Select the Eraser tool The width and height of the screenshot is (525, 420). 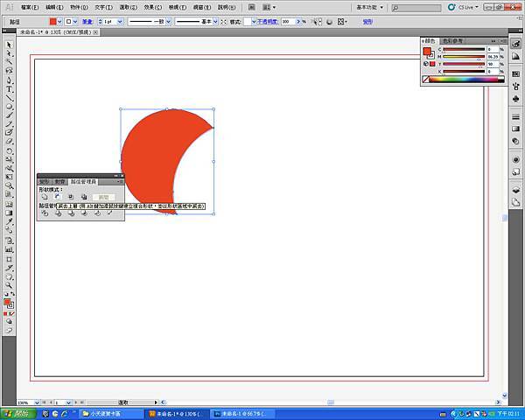[x=9, y=142]
